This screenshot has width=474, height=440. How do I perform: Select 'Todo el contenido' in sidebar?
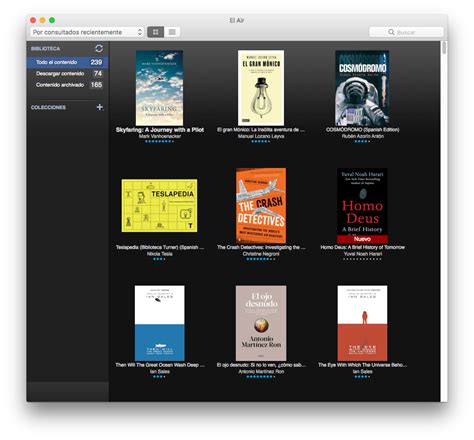pos(67,62)
